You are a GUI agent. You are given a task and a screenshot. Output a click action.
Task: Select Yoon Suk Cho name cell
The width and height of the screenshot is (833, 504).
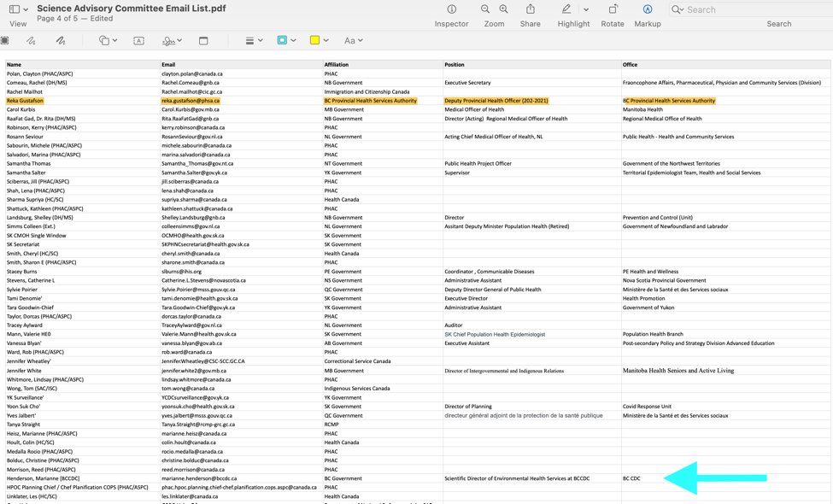[23, 407]
